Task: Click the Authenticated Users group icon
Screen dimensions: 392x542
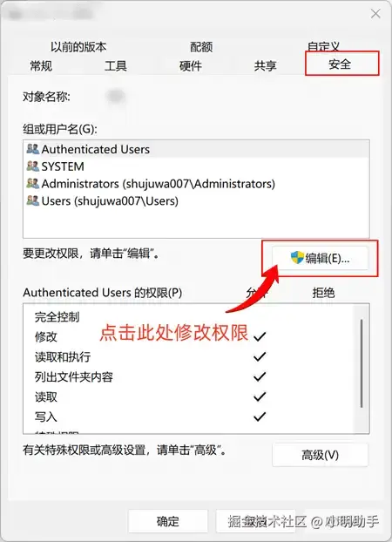Action: click(33, 149)
